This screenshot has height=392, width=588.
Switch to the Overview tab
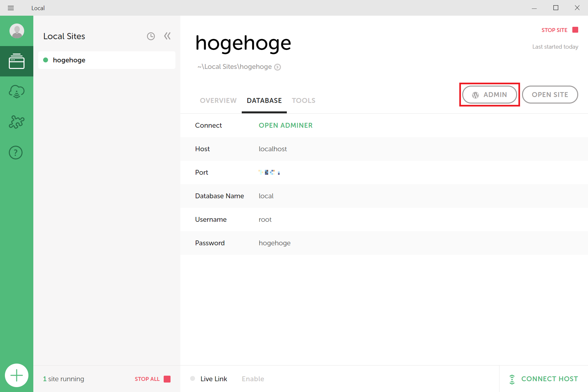[x=218, y=101]
